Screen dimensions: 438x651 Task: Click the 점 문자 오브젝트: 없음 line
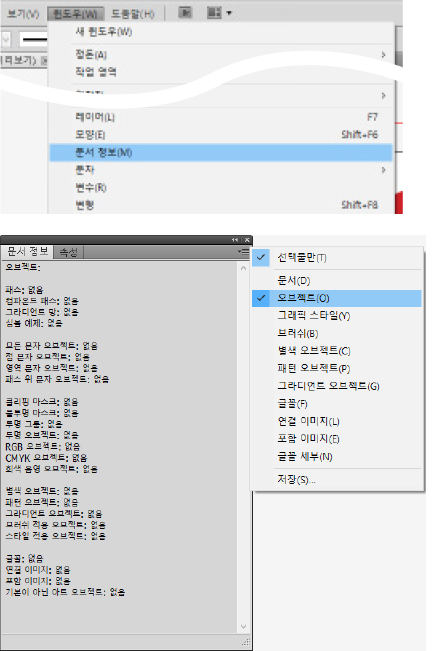tap(47, 357)
